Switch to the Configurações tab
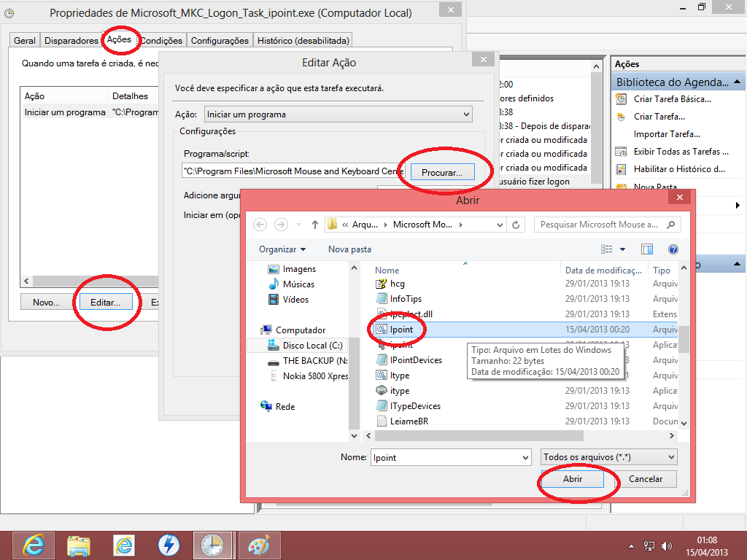 [220, 41]
